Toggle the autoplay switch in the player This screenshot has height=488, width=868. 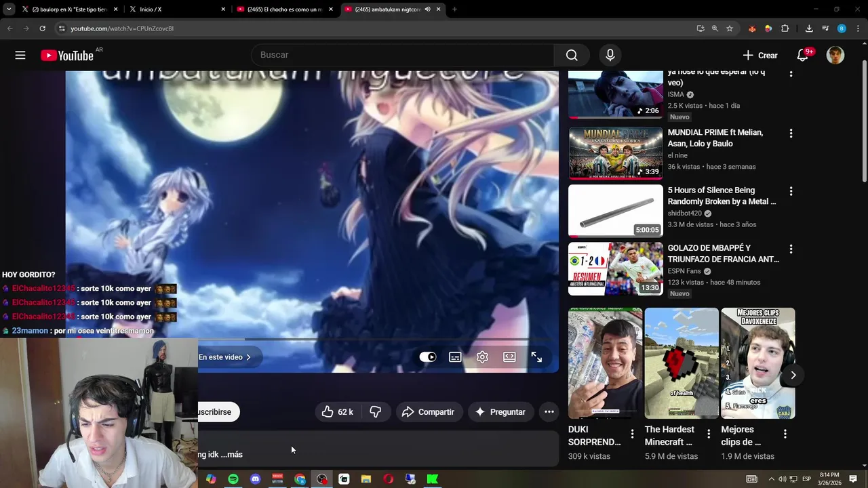coord(428,357)
